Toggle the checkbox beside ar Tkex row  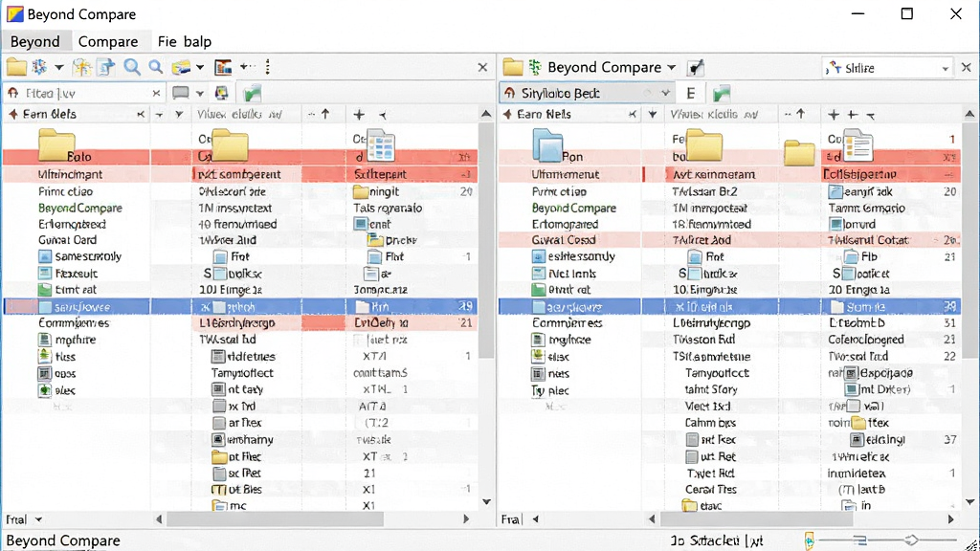click(x=219, y=423)
